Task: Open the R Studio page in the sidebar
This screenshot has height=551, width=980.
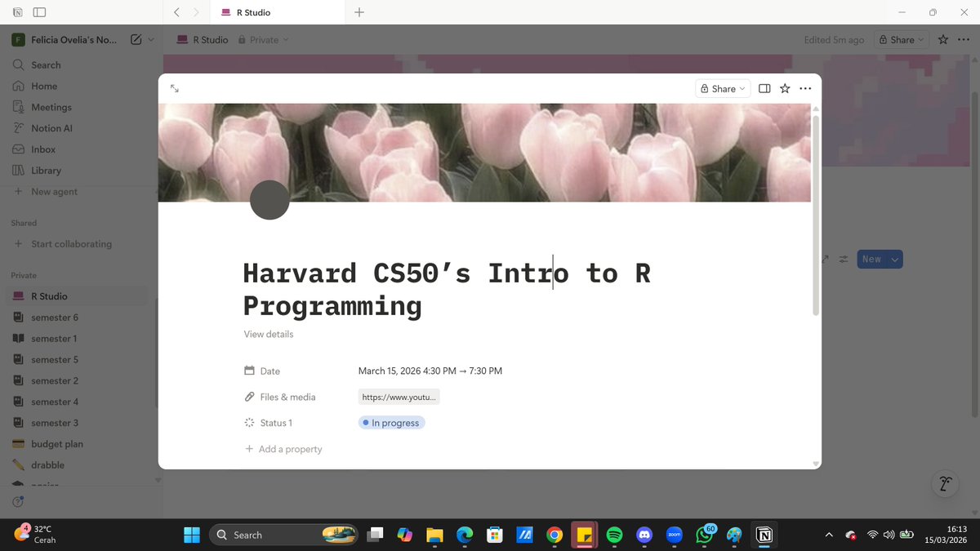Action: tap(78, 296)
